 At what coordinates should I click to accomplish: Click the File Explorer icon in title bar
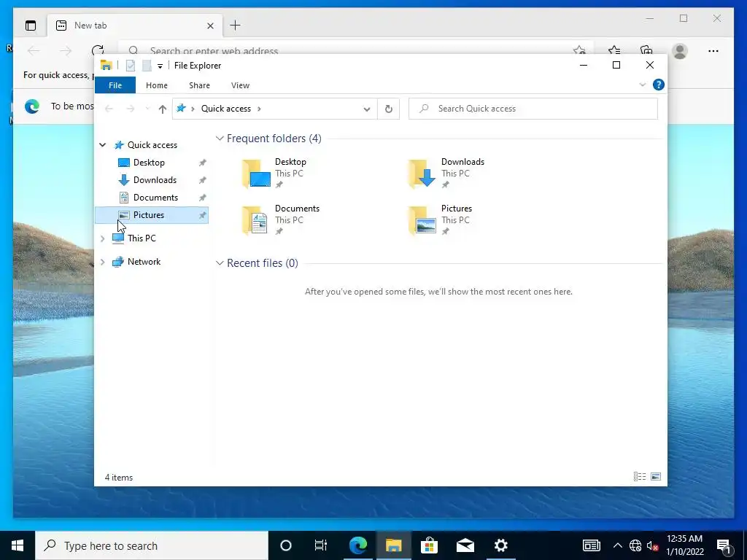tap(107, 66)
